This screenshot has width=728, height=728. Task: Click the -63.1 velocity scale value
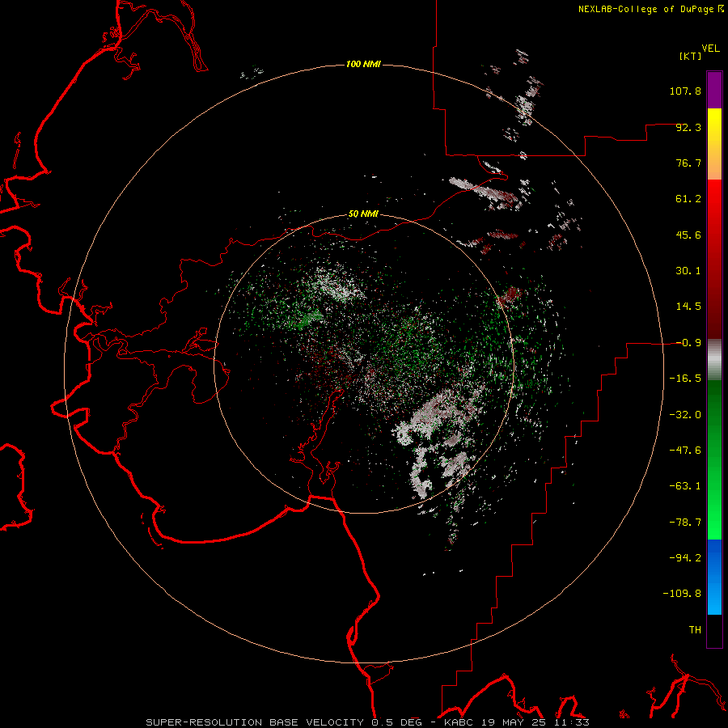685,486
